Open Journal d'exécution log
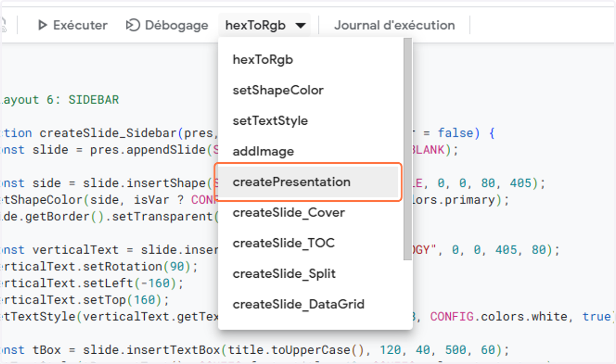Image resolution: width=616 pixels, height=364 pixels. click(394, 25)
